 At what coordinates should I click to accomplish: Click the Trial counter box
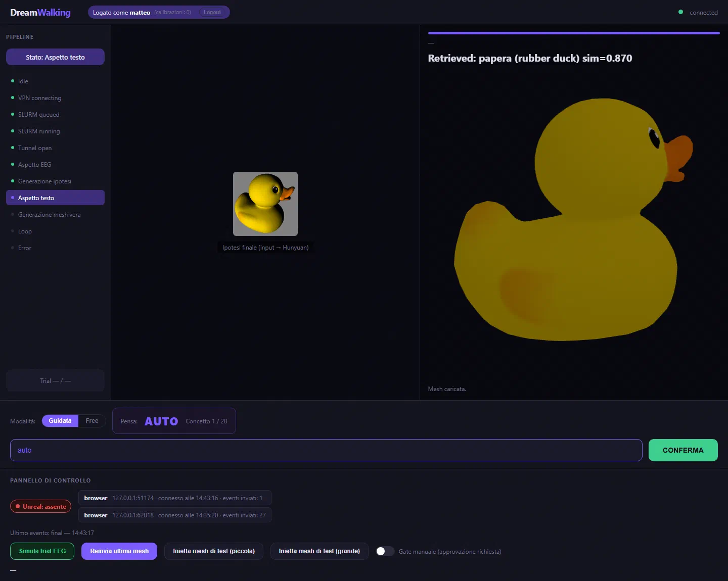(x=55, y=380)
